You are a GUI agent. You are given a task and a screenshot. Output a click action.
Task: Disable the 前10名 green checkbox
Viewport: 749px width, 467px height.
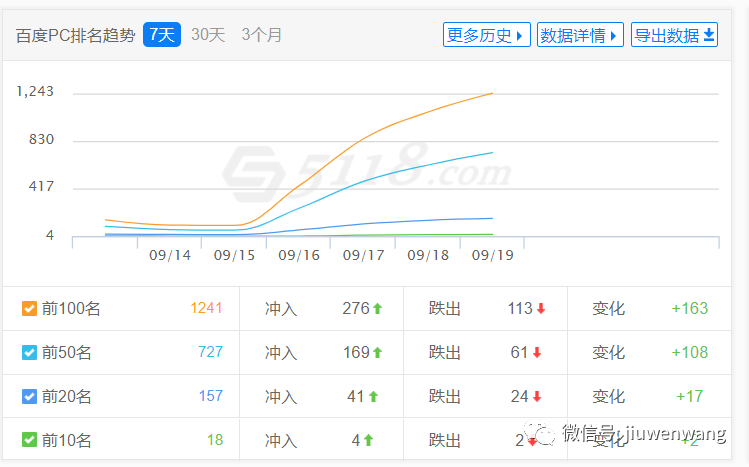[29, 439]
